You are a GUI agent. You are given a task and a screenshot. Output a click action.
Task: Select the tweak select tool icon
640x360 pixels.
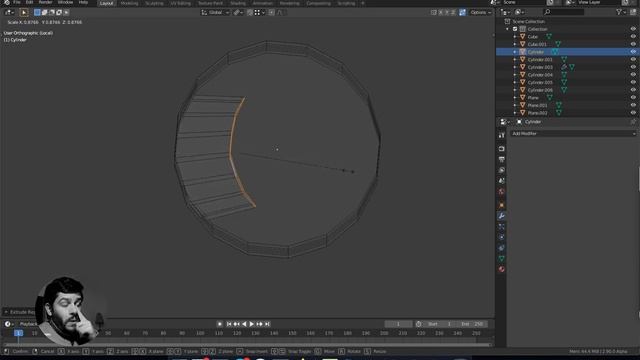[24, 13]
